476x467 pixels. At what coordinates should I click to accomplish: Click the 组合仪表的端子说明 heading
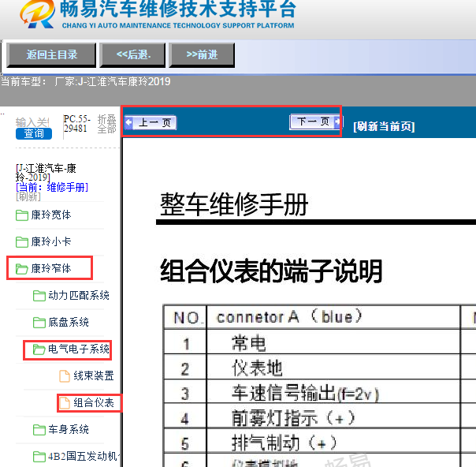(x=271, y=271)
